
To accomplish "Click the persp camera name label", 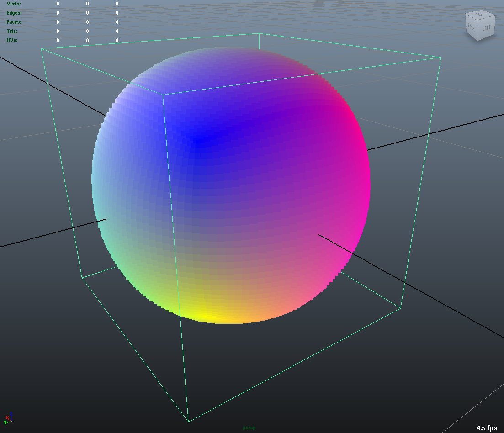I will tap(249, 428).
